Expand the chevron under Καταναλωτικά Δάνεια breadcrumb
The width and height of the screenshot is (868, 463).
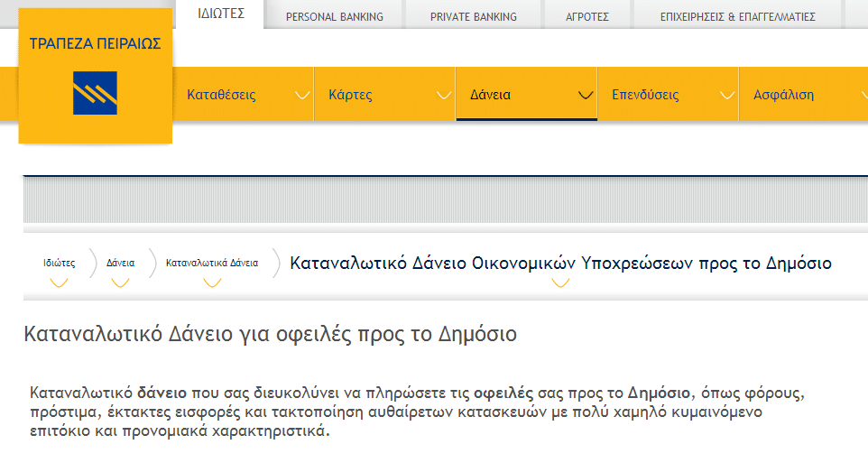212,283
